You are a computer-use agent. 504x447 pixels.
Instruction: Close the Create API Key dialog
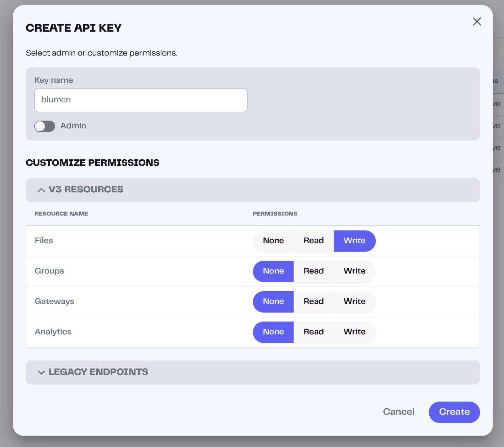click(x=477, y=22)
